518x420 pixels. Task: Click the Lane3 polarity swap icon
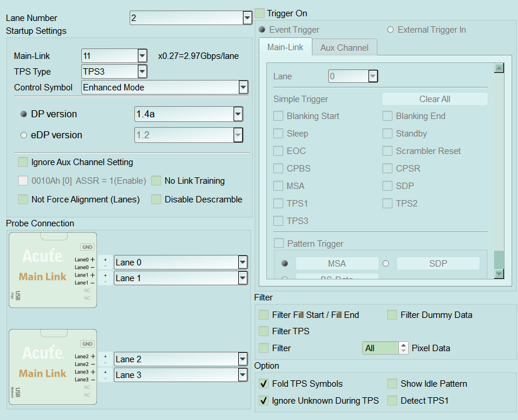coord(105,375)
